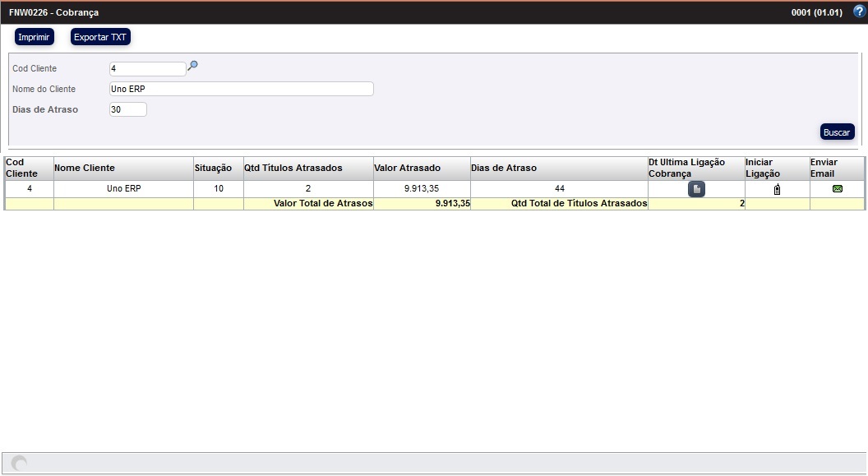Open client lookup with the magnifier icon
The width and height of the screenshot is (868, 476).
(193, 67)
